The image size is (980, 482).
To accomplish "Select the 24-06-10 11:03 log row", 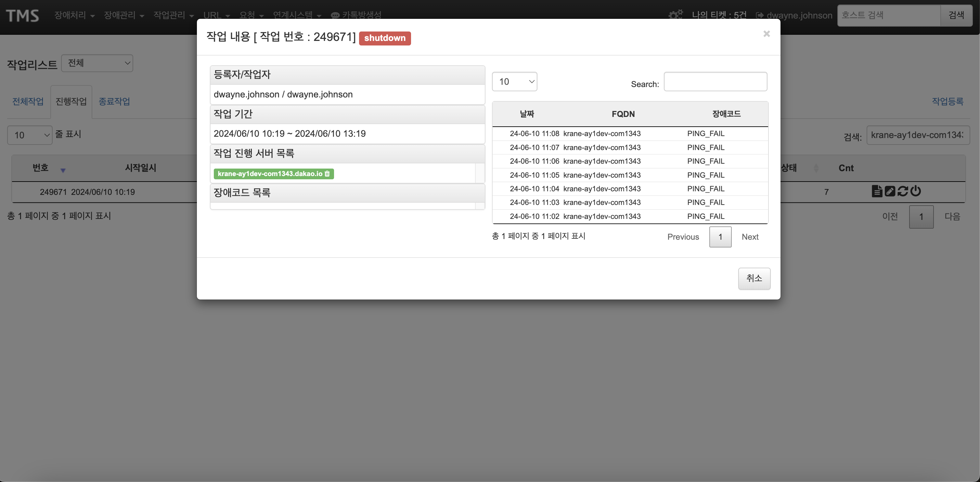I will (630, 203).
